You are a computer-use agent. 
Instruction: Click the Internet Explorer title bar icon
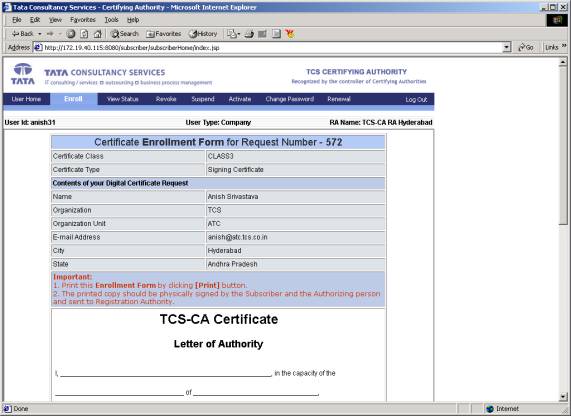tap(7, 7)
